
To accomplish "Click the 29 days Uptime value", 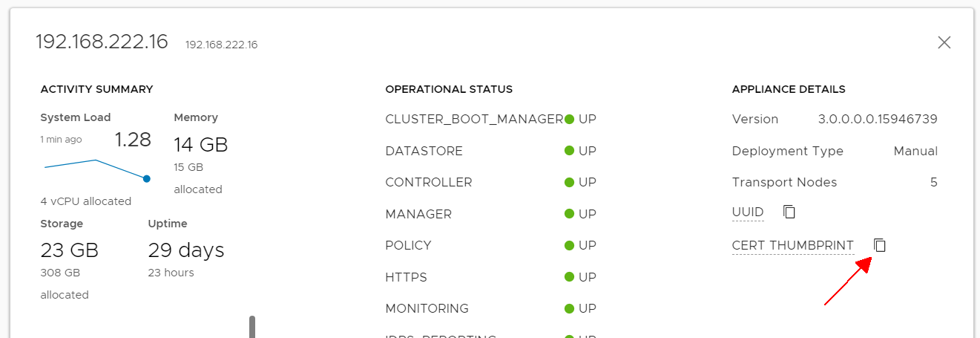I will point(186,250).
